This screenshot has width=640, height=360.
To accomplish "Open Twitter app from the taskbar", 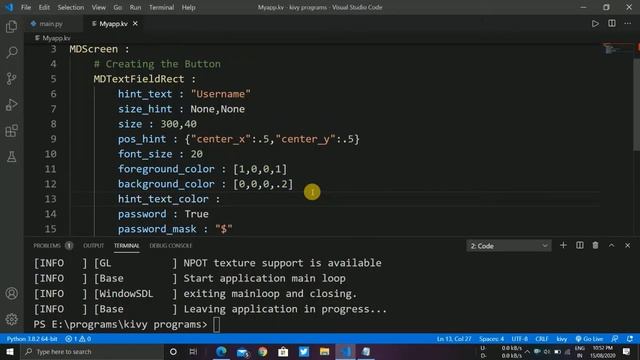I will point(304,351).
